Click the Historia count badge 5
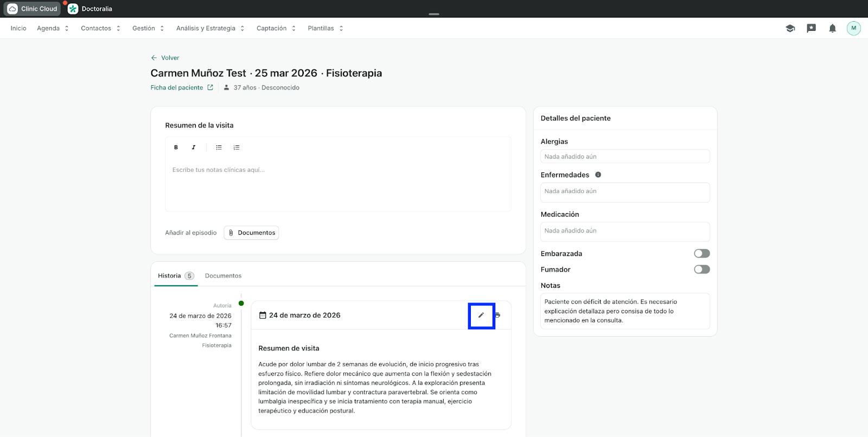 click(189, 276)
